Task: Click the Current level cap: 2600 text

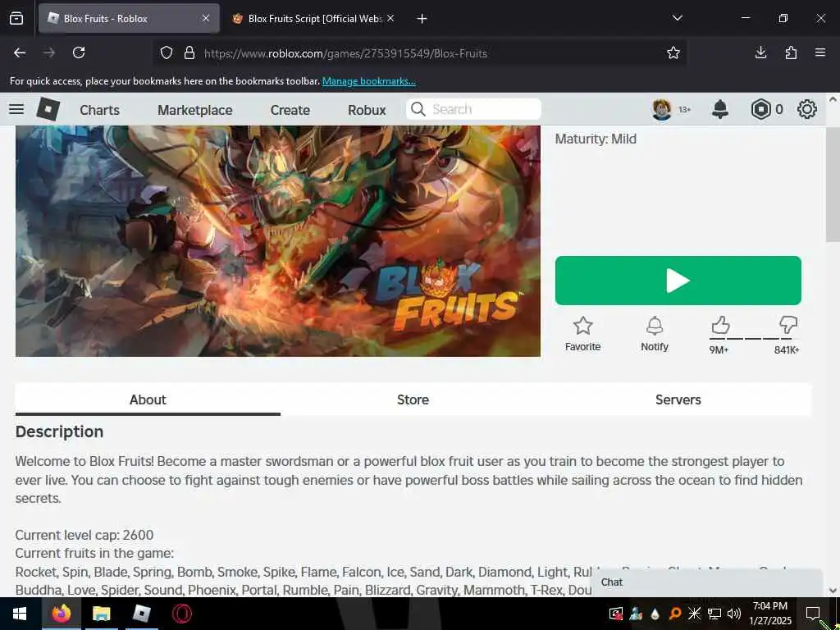Action: [84, 535]
